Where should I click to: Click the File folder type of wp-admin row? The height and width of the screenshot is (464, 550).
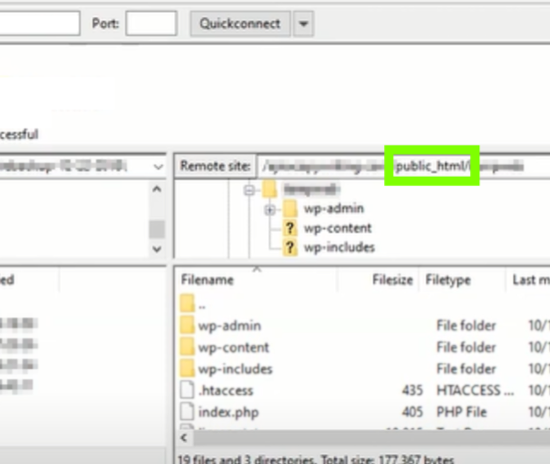tap(466, 326)
